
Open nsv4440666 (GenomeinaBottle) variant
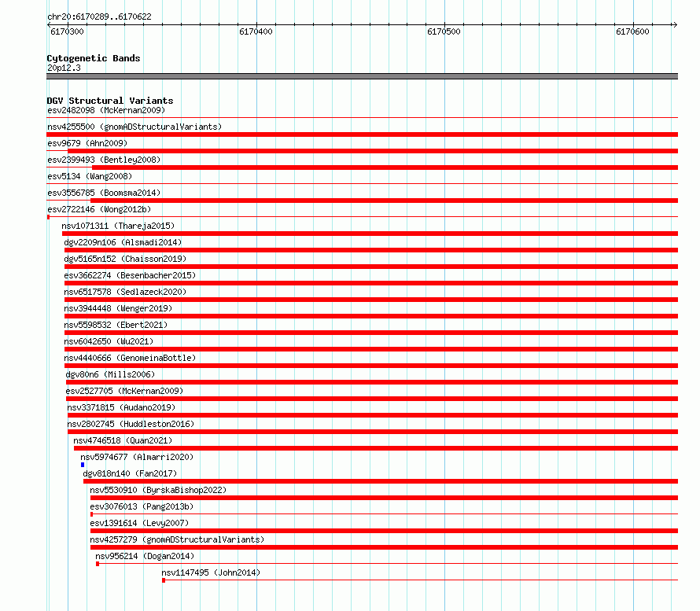pyautogui.click(x=130, y=358)
